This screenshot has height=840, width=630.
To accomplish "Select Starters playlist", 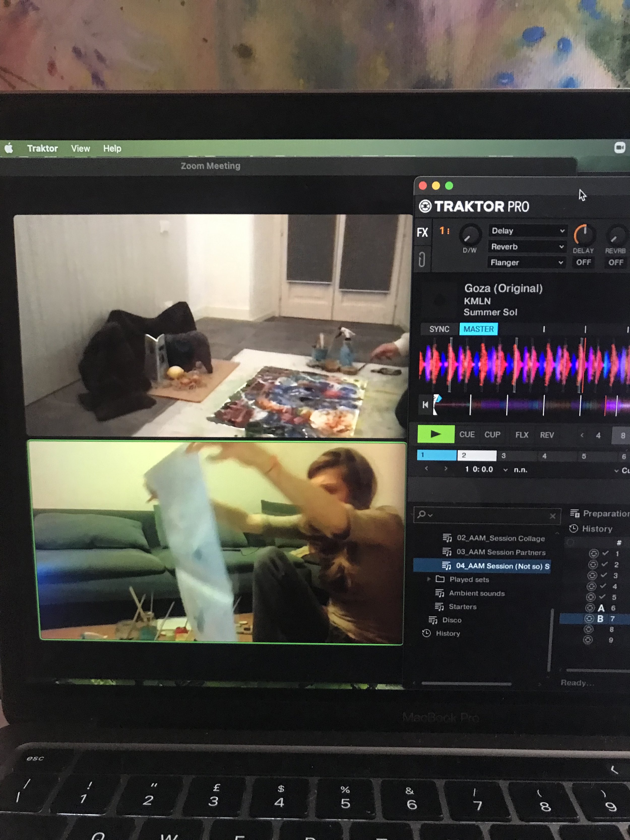I will point(456,606).
